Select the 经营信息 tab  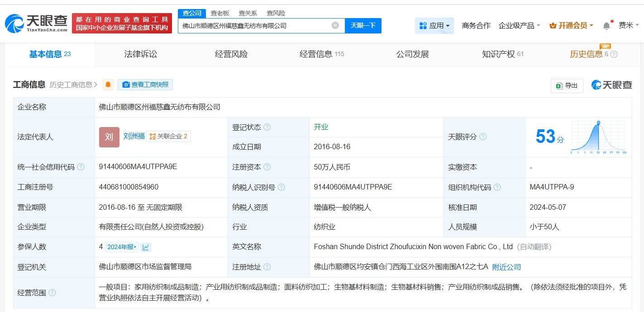tap(322, 54)
